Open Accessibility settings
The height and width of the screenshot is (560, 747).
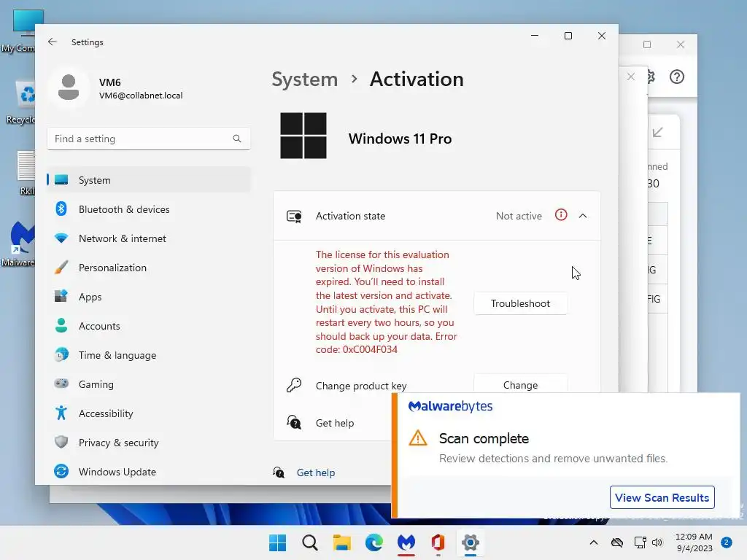tap(149, 413)
